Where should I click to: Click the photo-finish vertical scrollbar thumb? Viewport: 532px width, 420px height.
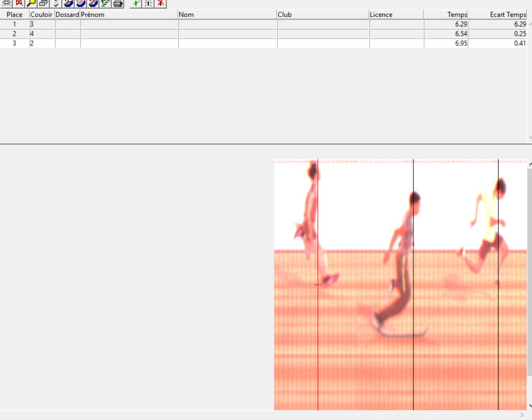point(530,271)
